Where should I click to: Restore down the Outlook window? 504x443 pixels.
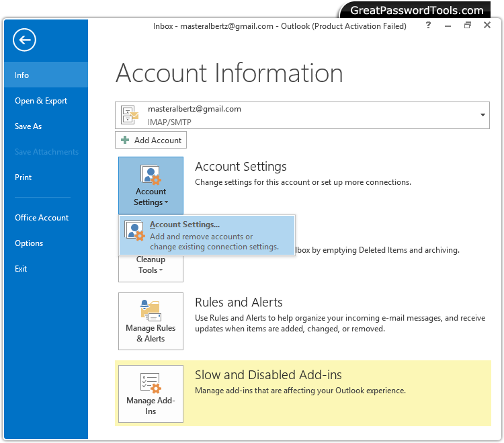pos(468,25)
